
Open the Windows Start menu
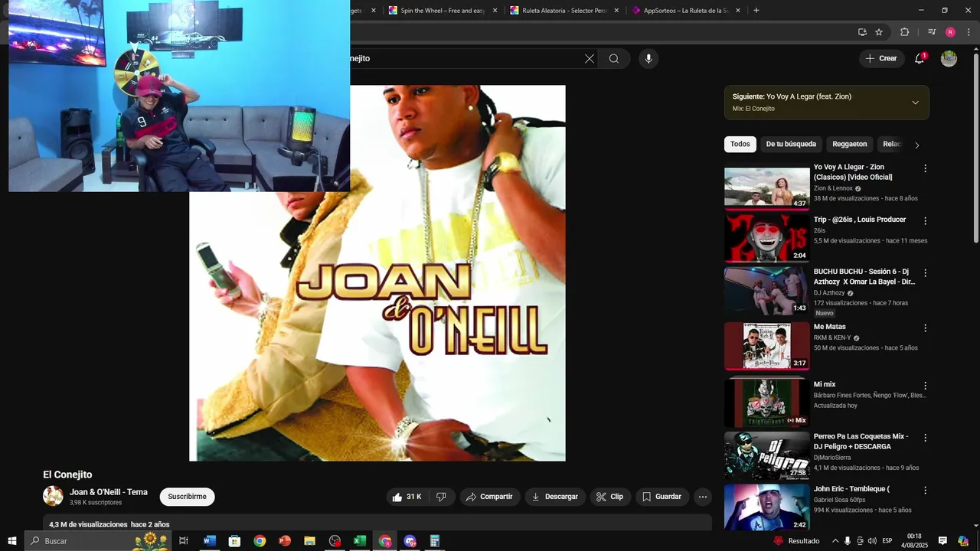click(x=12, y=541)
